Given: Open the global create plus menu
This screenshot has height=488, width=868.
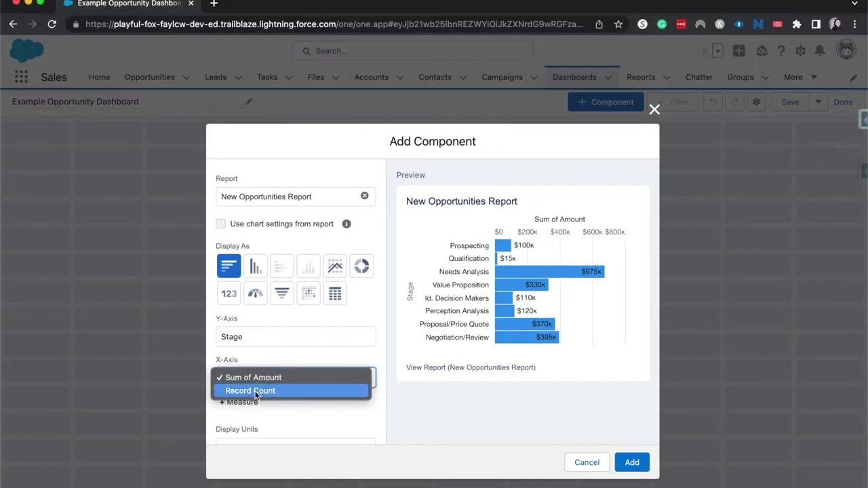Looking at the screenshot, I should click(739, 51).
